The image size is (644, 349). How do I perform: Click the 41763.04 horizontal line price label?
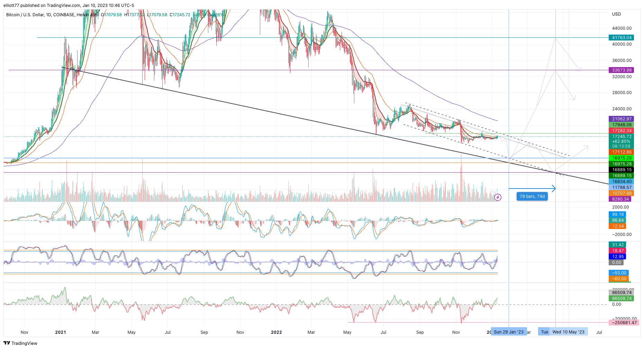(x=622, y=38)
